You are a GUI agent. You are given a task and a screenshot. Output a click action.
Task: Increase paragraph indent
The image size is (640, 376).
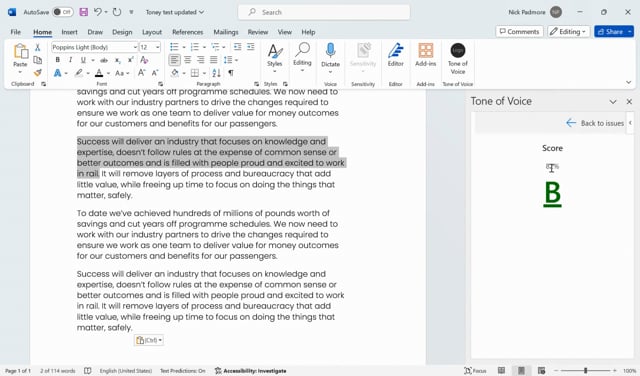point(251,47)
